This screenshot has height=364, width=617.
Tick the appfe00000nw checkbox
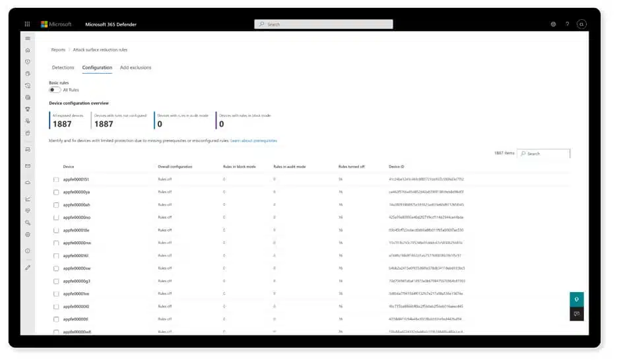point(56,243)
